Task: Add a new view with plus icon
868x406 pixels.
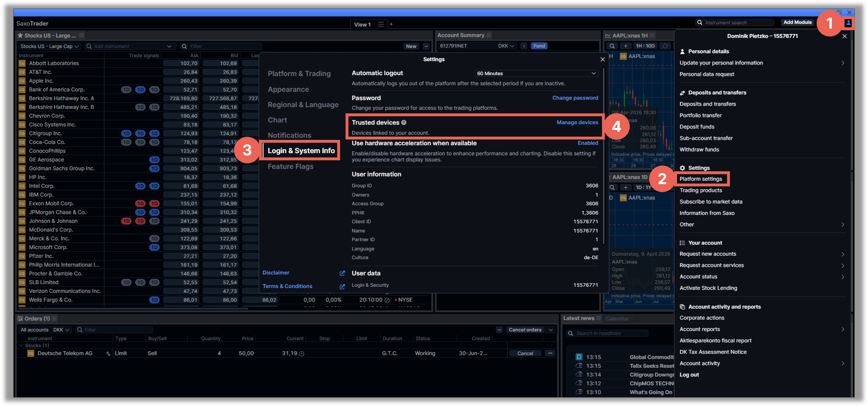Action: click(x=391, y=24)
